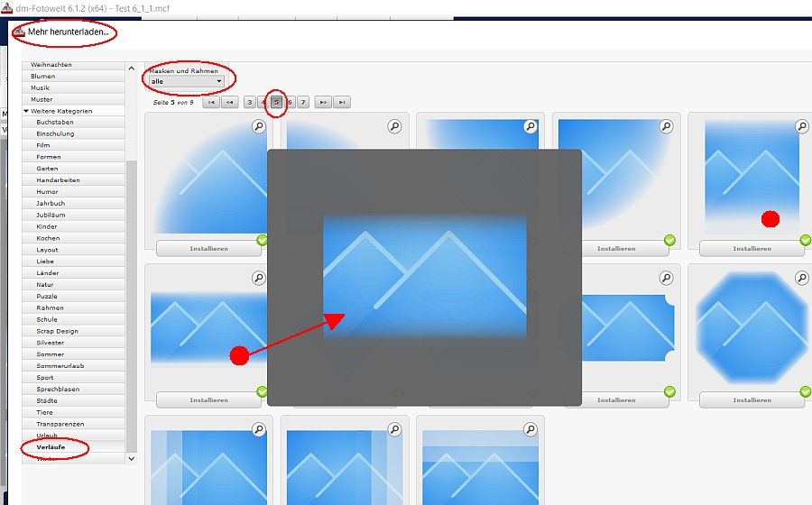Magnify the mask with right vertical stripes
Screen dimensions: 812x505
click(394, 429)
